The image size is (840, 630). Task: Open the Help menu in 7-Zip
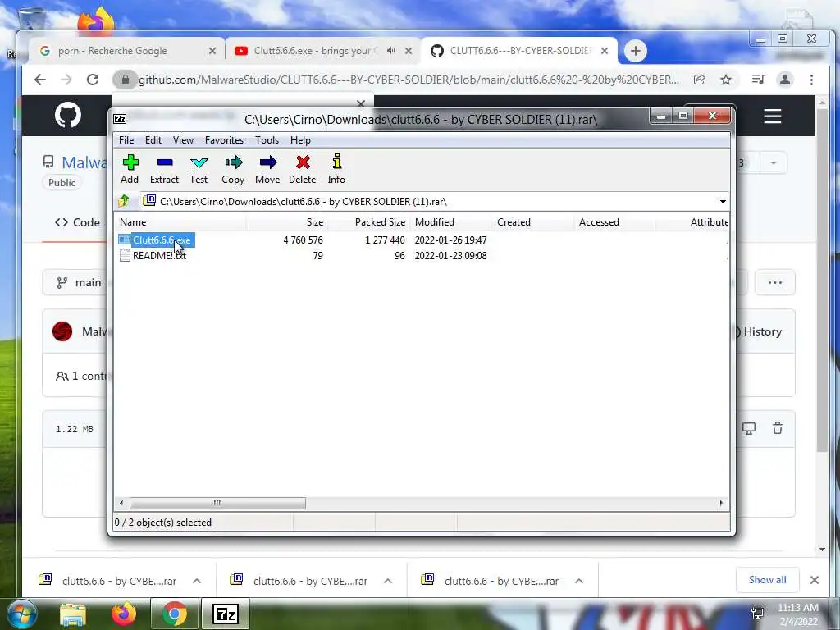click(300, 139)
